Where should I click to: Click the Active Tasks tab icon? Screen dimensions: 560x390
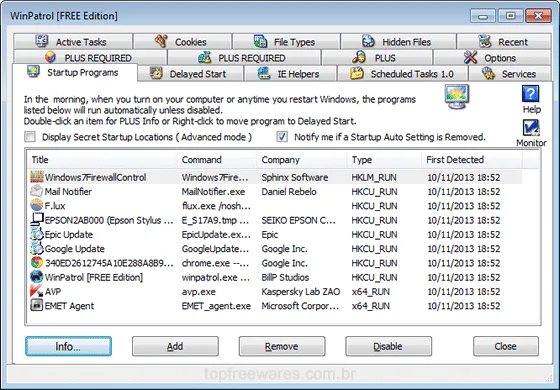42,41
